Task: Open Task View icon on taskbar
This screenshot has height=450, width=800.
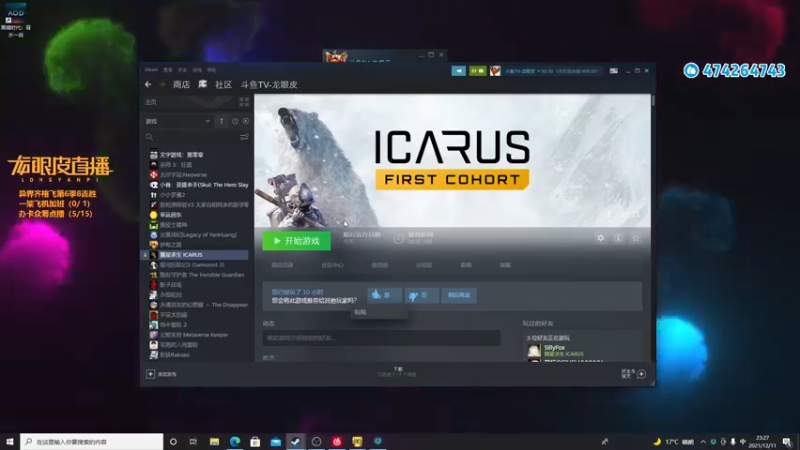Action: click(x=193, y=441)
